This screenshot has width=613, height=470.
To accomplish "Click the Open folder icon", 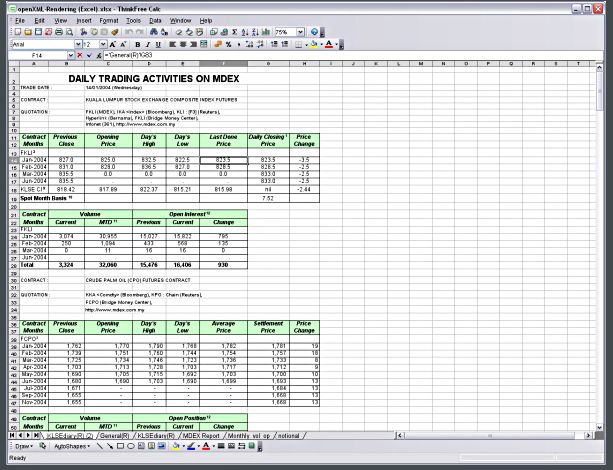I will 28,32.
